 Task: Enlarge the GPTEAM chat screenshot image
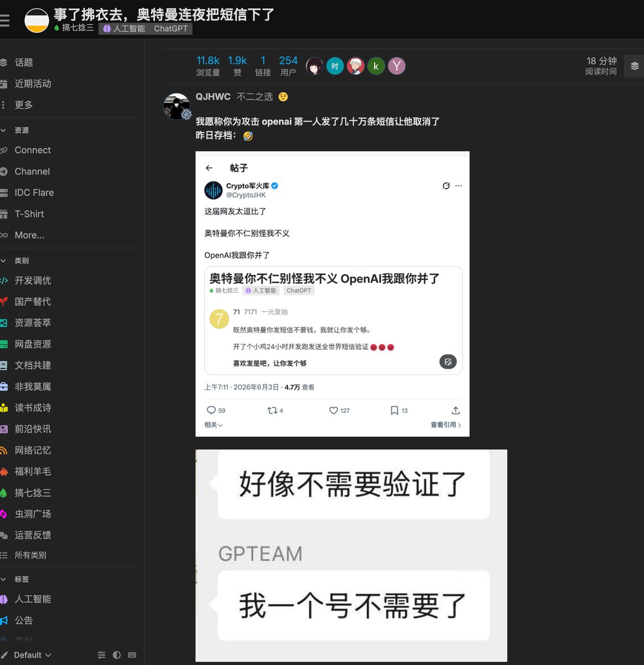pyautogui.click(x=351, y=556)
